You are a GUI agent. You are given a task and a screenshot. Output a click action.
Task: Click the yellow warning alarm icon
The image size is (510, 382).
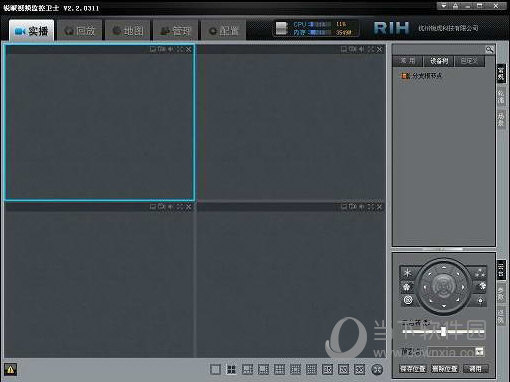(10, 369)
